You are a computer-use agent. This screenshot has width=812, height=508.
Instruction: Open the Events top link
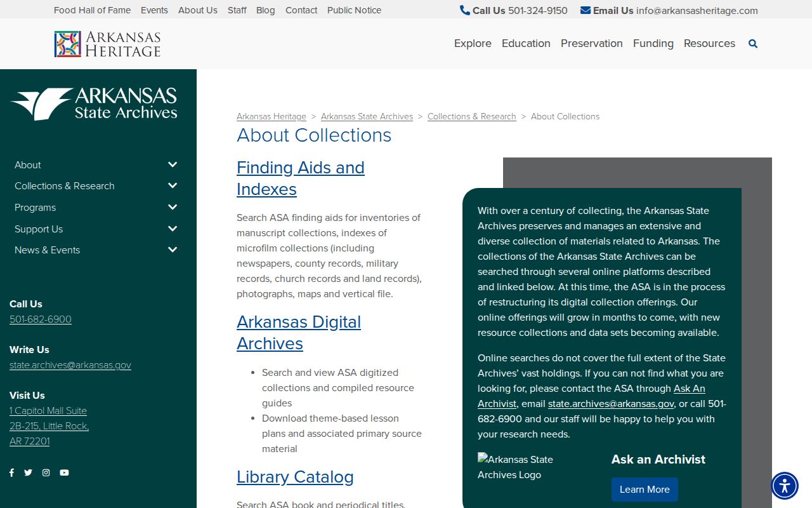[x=154, y=10]
